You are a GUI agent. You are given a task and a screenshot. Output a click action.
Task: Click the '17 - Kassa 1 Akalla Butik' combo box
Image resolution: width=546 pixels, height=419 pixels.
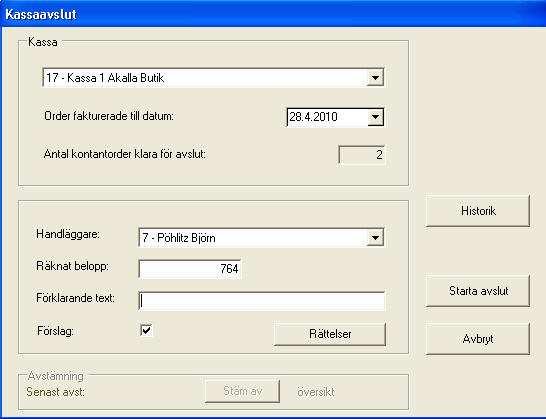[x=213, y=77]
